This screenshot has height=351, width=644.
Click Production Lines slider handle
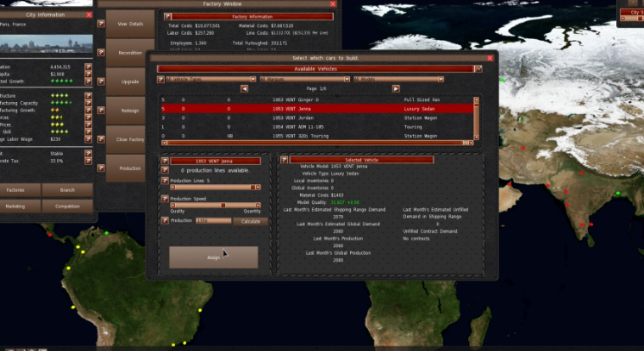(252, 187)
